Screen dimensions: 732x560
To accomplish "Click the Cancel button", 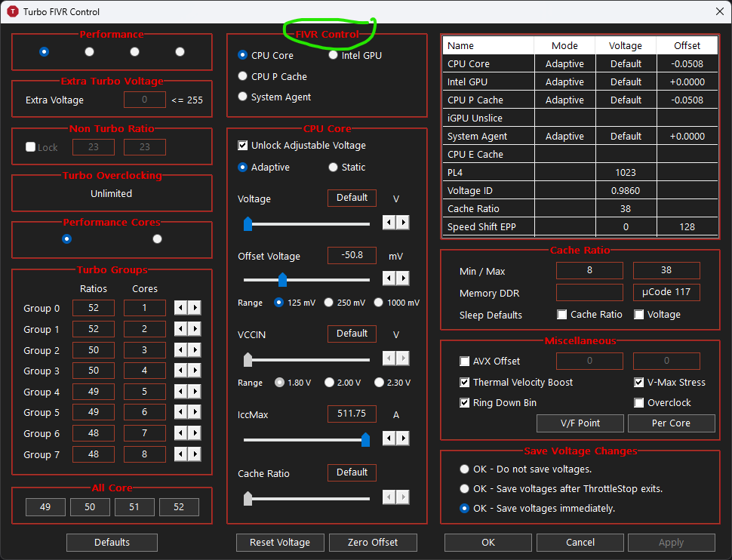I will 580,542.
